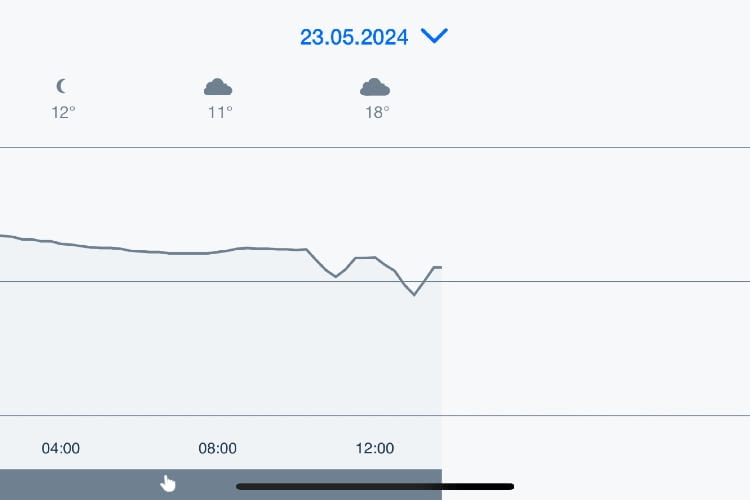Click the first dip of the graph before 12:00
This screenshot has height=500, width=750.
pyautogui.click(x=336, y=276)
